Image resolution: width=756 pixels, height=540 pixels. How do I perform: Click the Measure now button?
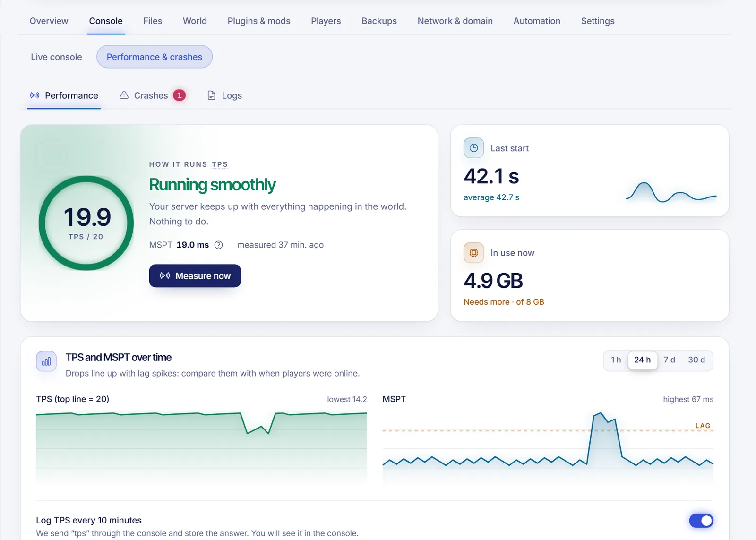click(195, 276)
